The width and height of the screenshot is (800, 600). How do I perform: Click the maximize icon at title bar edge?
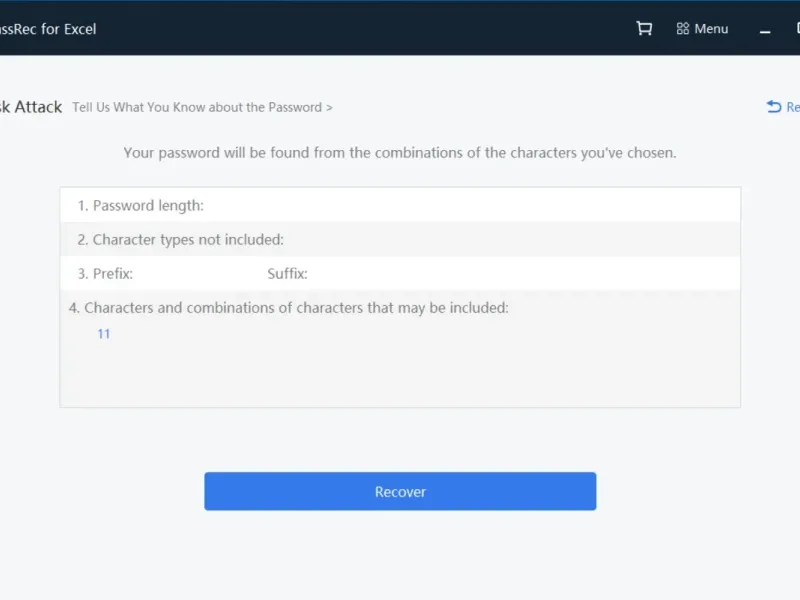point(796,29)
